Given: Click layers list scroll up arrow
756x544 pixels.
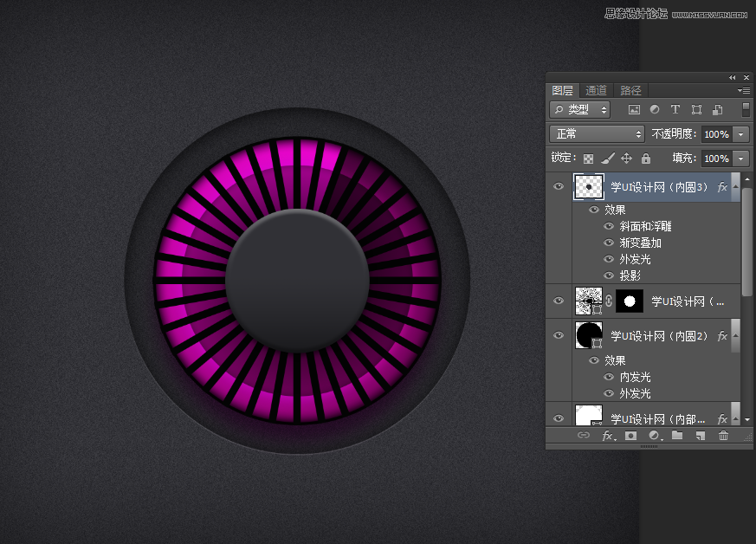Looking at the screenshot, I should click(x=747, y=179).
